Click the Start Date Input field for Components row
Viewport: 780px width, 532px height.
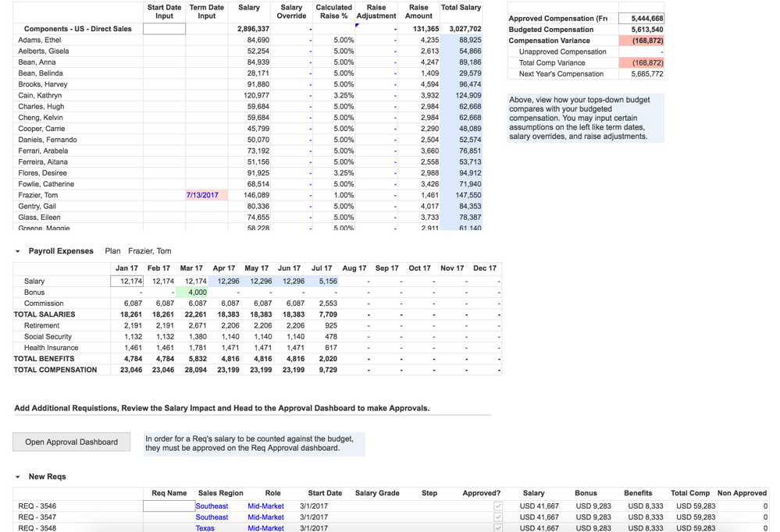[164, 27]
